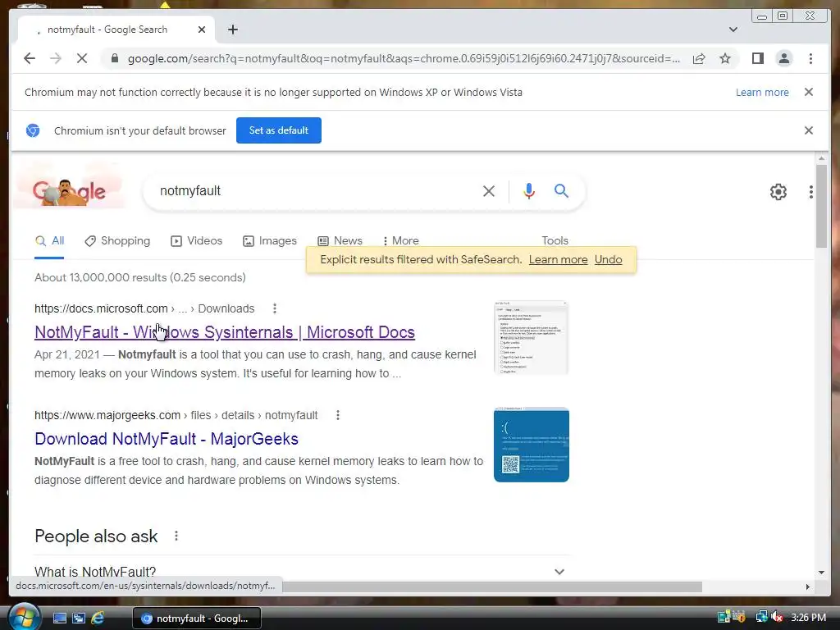
Task: Click the network tray icon
Action: pyautogui.click(x=761, y=617)
